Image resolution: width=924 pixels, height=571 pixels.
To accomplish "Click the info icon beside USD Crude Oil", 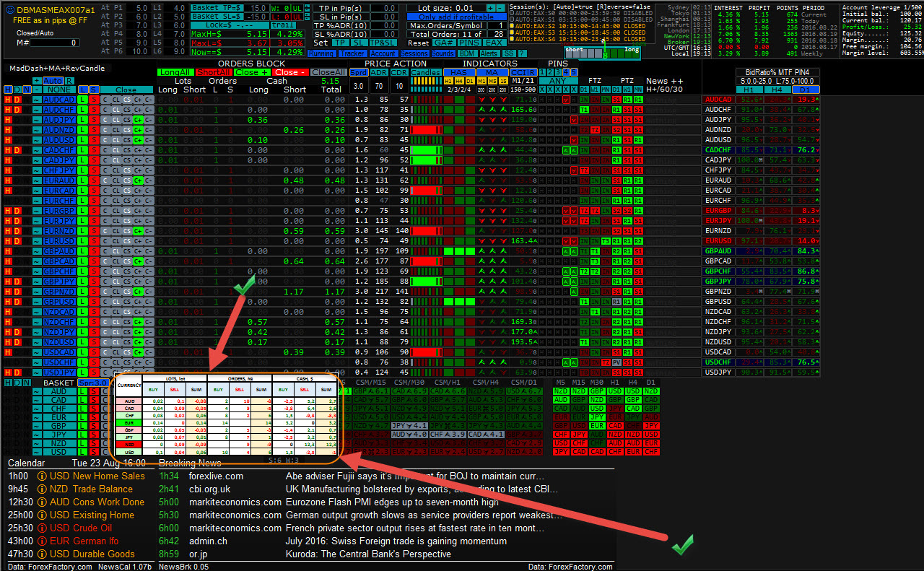I will click(42, 528).
